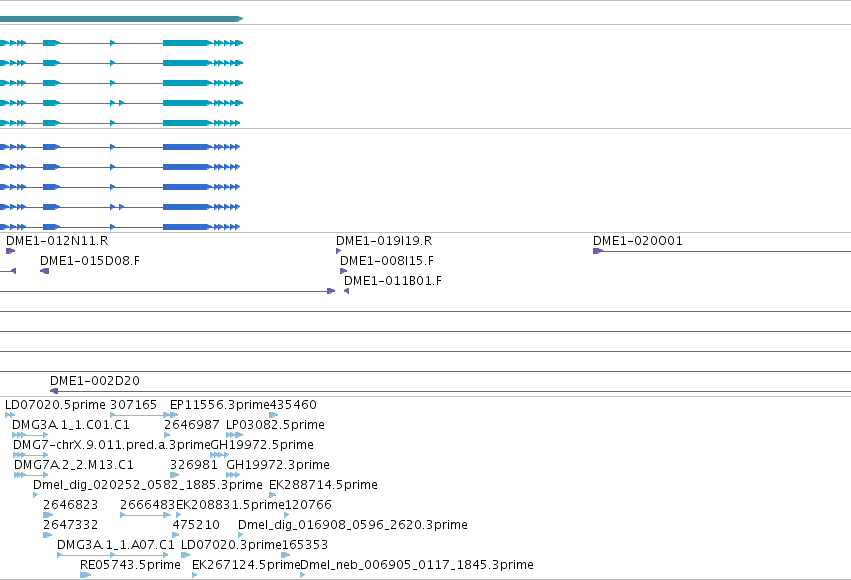Click the light-blue glyph under EK288714.5prime

[273, 495]
